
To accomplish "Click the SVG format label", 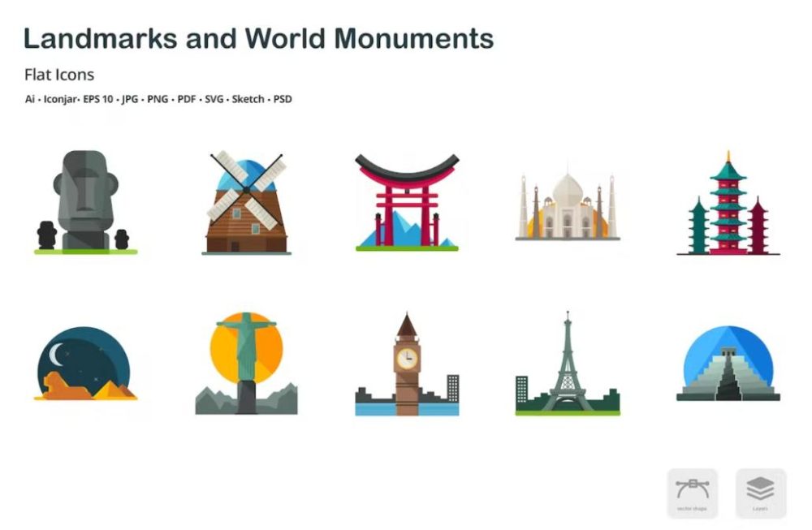I will 214,98.
